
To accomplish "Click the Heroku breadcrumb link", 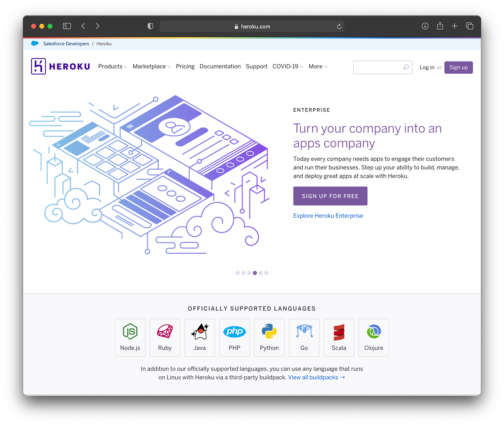I will [104, 44].
